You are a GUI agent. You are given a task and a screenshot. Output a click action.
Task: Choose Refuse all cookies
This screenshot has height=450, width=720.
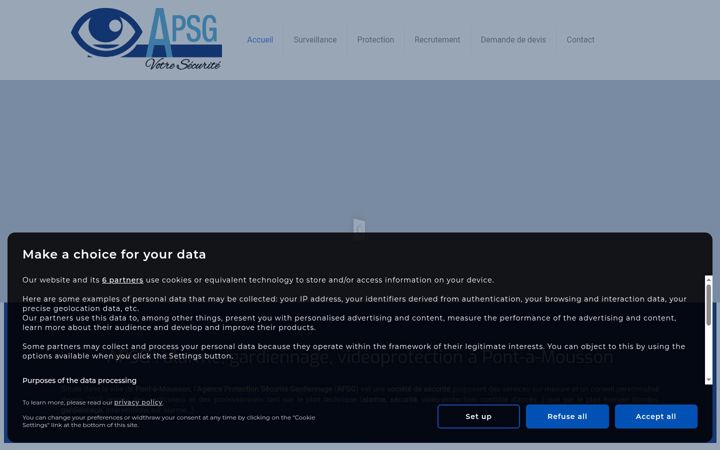567,416
